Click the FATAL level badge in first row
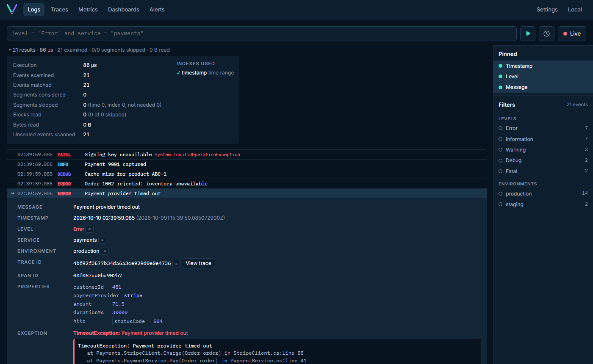This screenshot has width=593, height=364. [64, 154]
